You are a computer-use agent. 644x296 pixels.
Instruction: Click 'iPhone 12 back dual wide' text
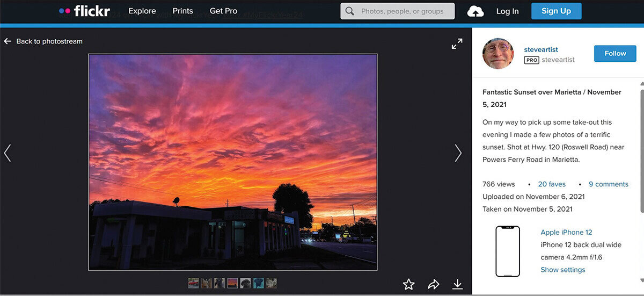coord(581,245)
